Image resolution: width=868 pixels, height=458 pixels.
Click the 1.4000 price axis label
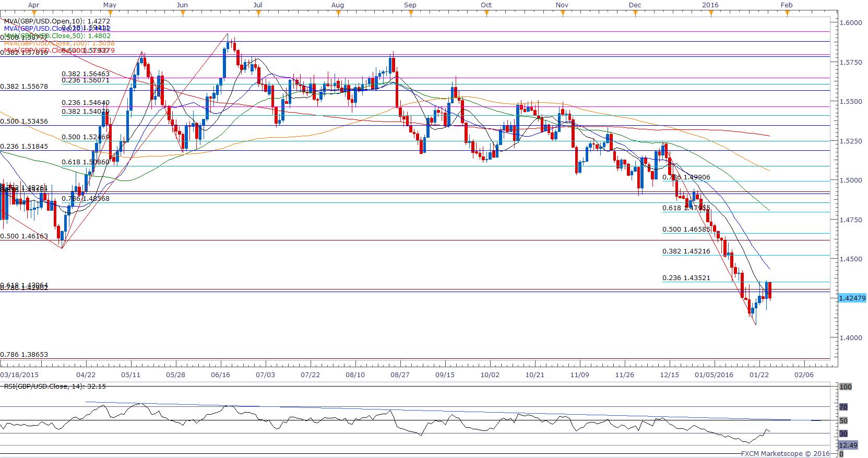tap(851, 338)
